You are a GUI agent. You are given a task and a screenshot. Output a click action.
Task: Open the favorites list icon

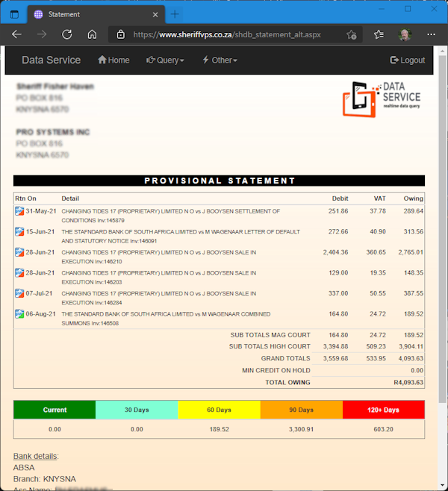coord(379,34)
